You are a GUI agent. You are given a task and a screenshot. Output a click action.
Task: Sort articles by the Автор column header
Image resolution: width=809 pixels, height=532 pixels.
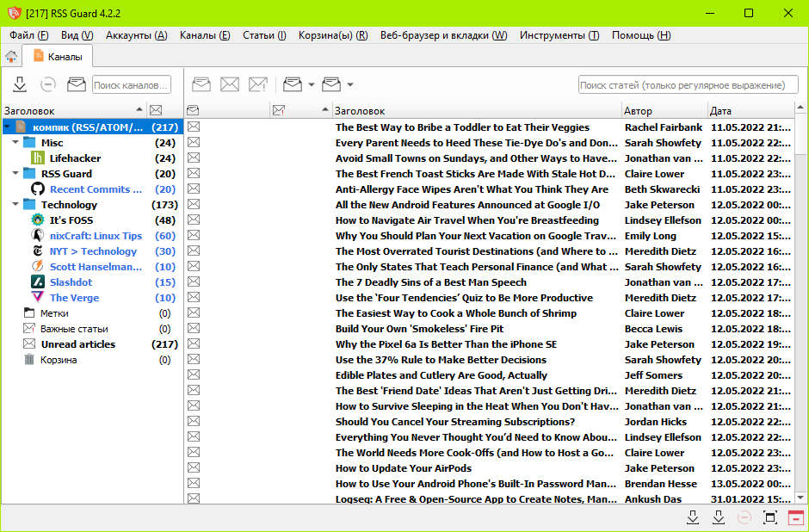[x=639, y=111]
